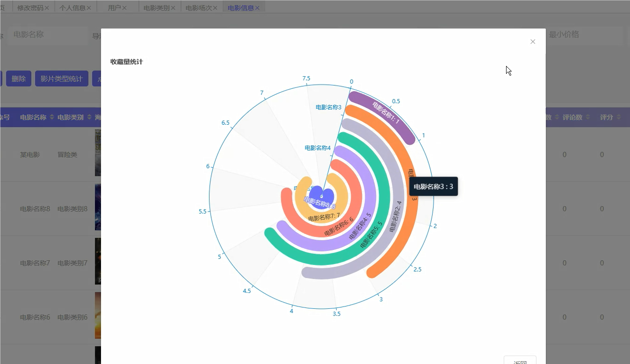Close the 电影场次 tab via its X

click(x=215, y=8)
